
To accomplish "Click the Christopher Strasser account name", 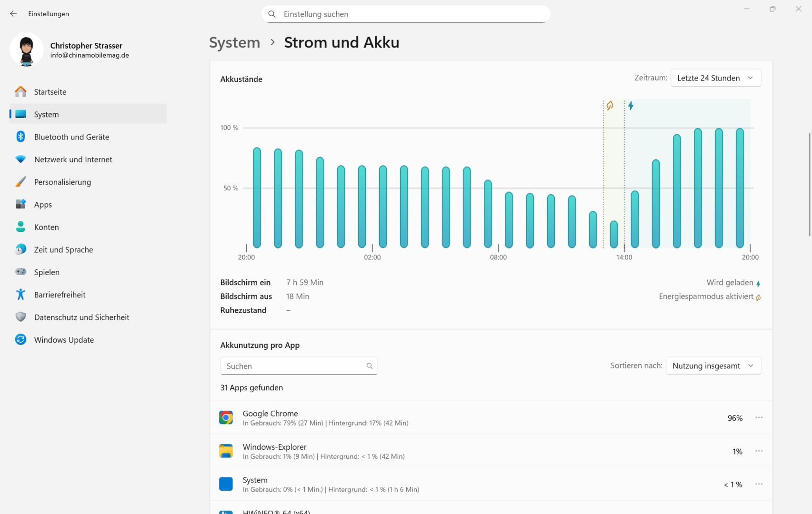I will pos(86,46).
